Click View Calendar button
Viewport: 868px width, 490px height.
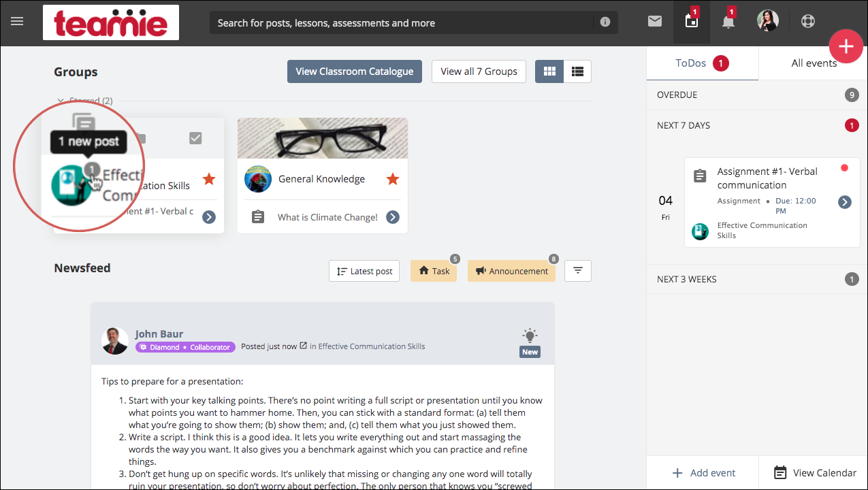pos(815,473)
